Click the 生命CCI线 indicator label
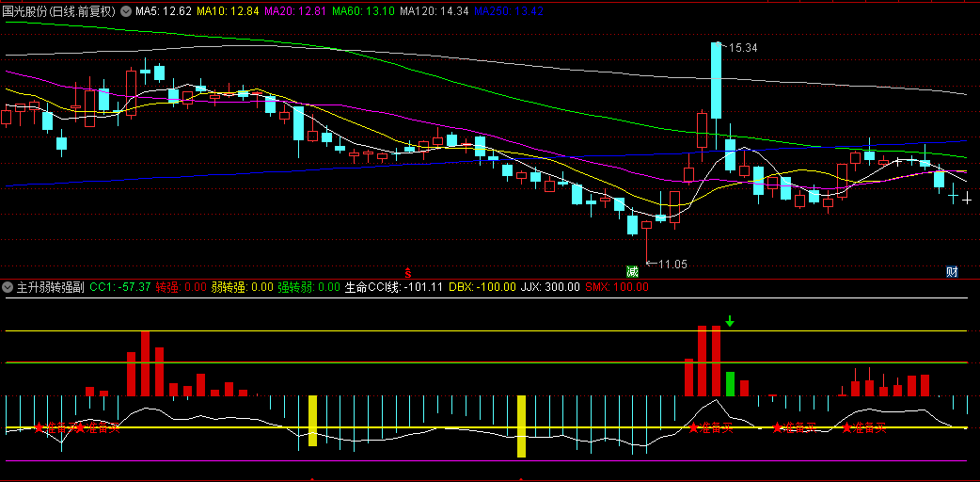 pos(373,287)
